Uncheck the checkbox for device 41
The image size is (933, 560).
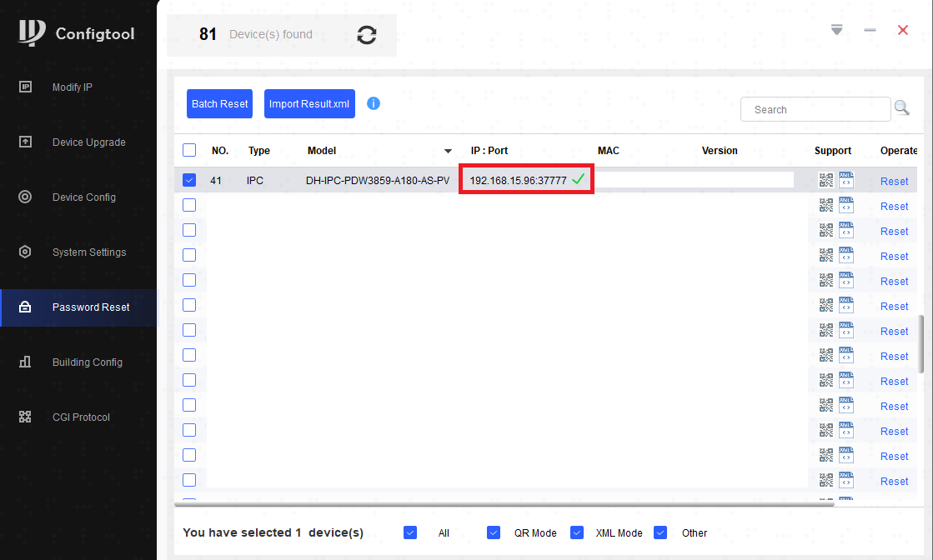pyautogui.click(x=189, y=179)
